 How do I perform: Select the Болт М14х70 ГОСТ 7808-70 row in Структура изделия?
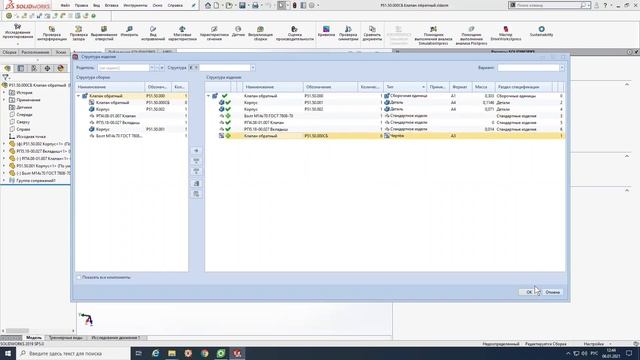click(385, 116)
